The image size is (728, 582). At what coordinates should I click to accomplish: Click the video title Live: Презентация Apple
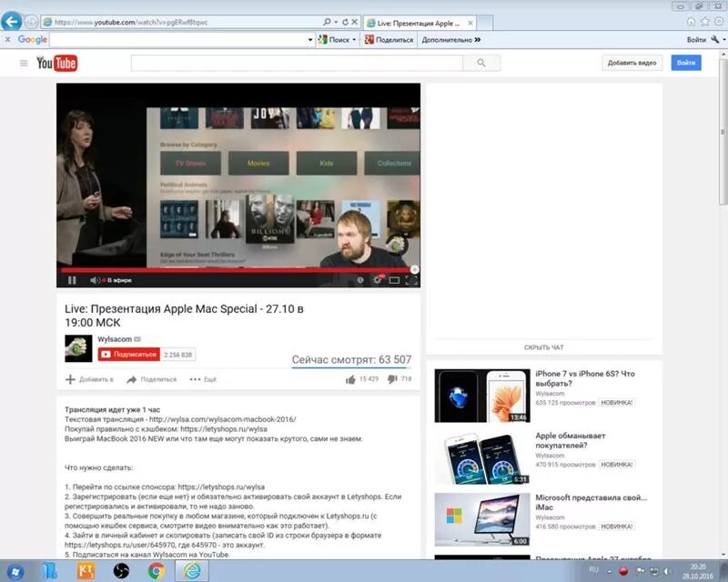point(184,316)
